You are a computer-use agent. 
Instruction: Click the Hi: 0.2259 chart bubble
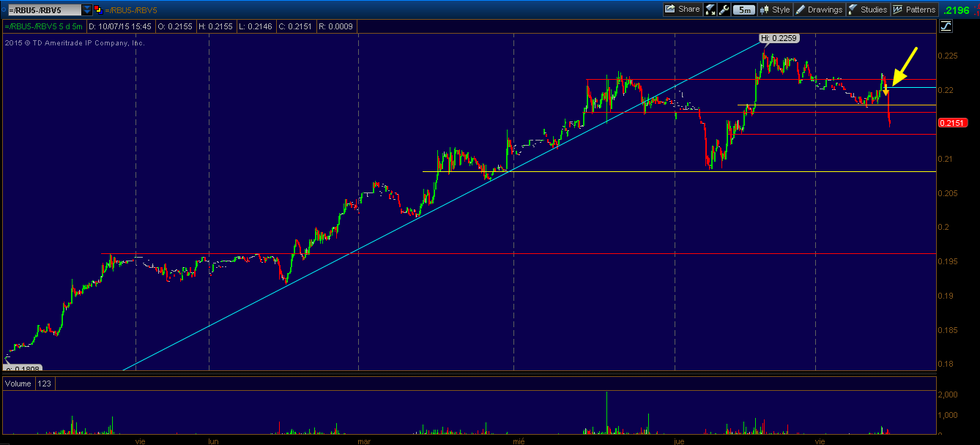pyautogui.click(x=779, y=38)
